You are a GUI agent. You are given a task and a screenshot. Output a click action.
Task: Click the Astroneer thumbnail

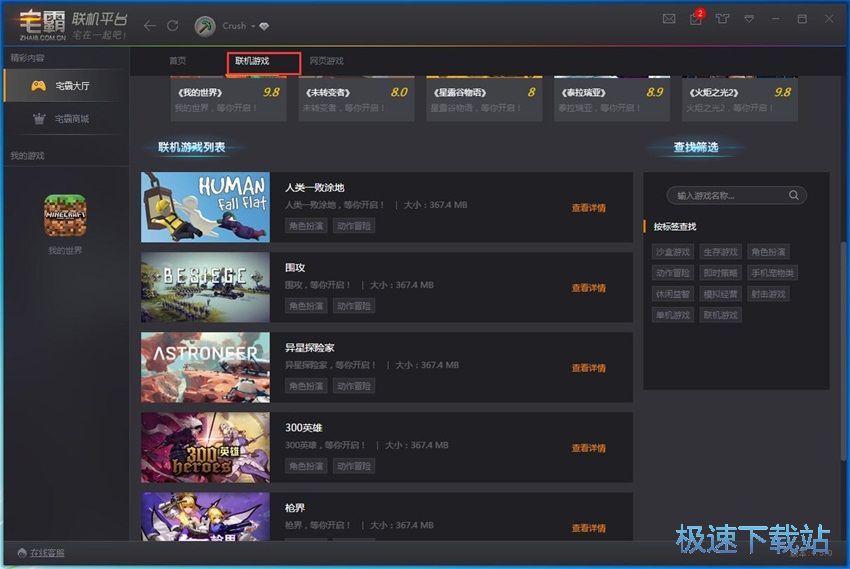click(x=205, y=367)
